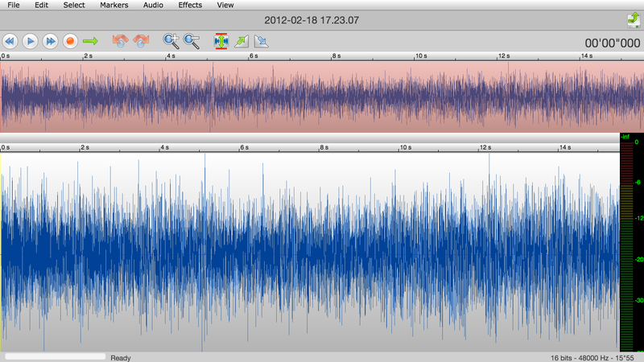The height and width of the screenshot is (362, 644).
Task: Open the File menu
Action: click(13, 5)
